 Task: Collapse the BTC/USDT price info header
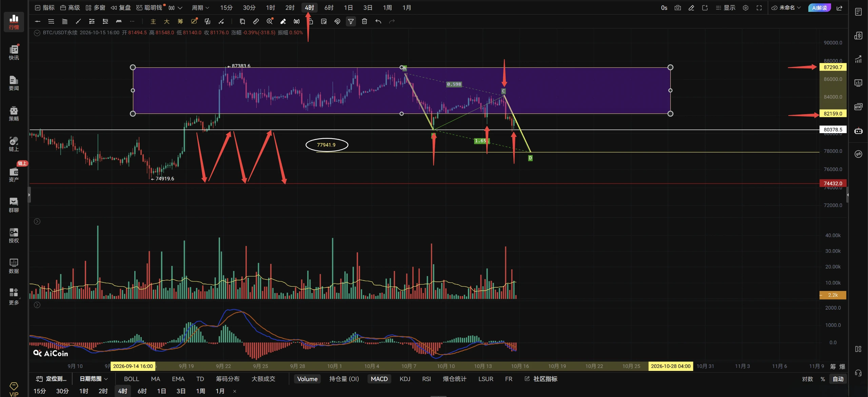(37, 33)
